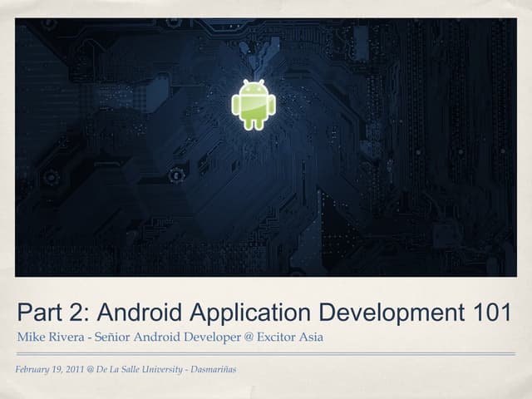Screen dimensions: 532x399
Task: Click the "De La Salle University" text
Action: click(x=139, y=368)
